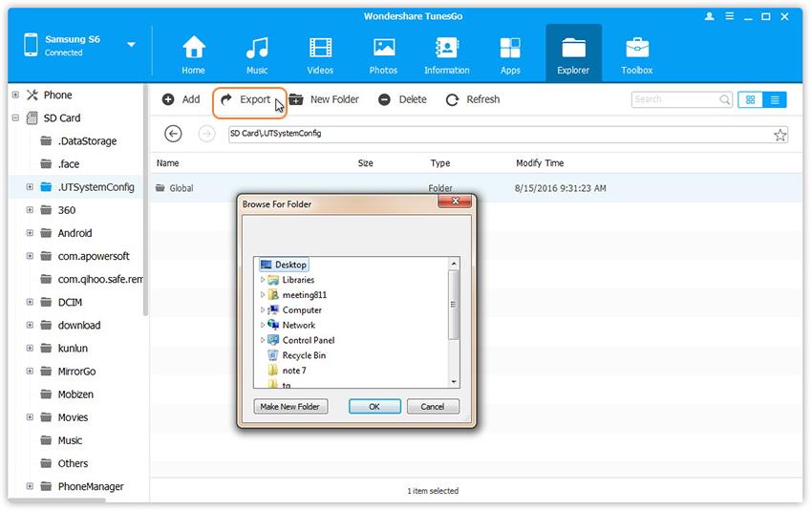Switch to the Information tab

click(446, 54)
